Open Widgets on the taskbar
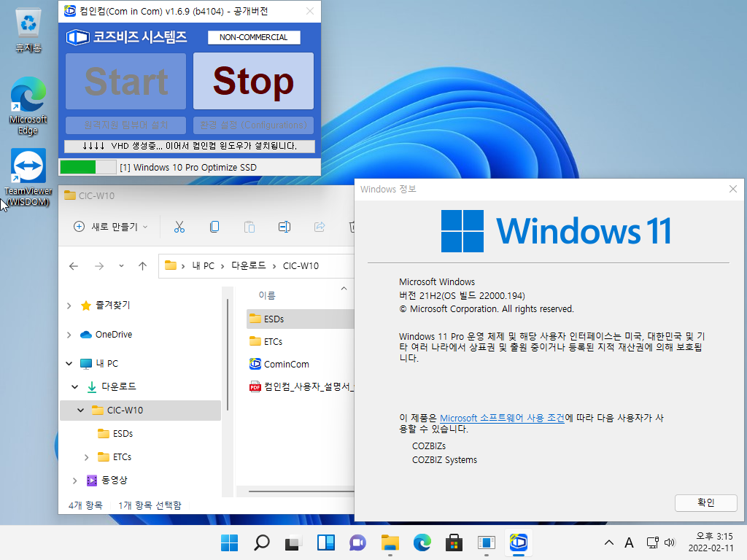Screen dimensions: 747x560 (x=326, y=542)
